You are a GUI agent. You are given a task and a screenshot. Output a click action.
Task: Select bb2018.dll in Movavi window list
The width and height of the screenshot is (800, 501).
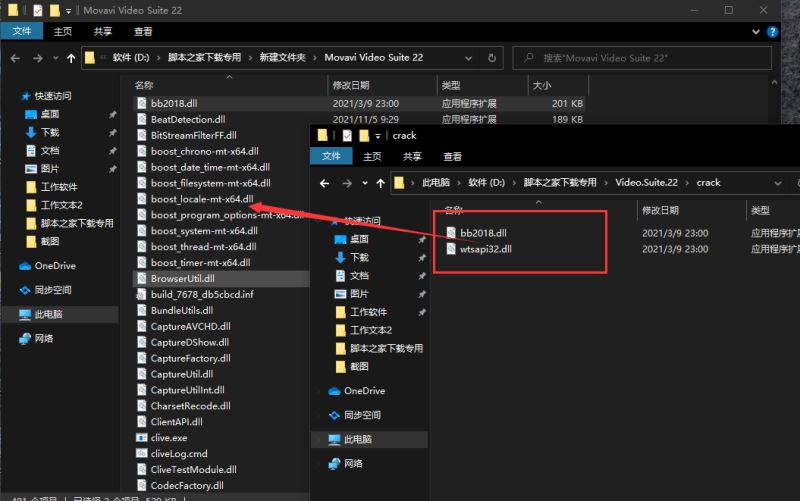click(174, 104)
